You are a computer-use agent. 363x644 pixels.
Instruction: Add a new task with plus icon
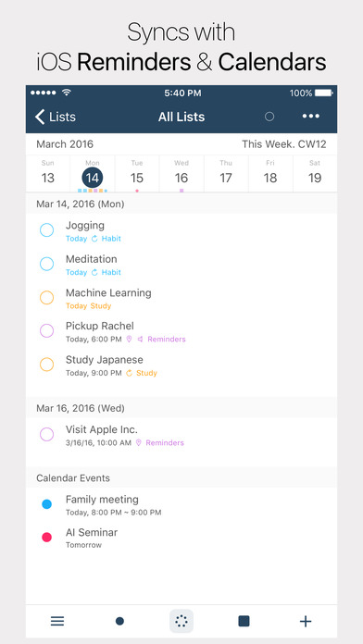click(306, 622)
